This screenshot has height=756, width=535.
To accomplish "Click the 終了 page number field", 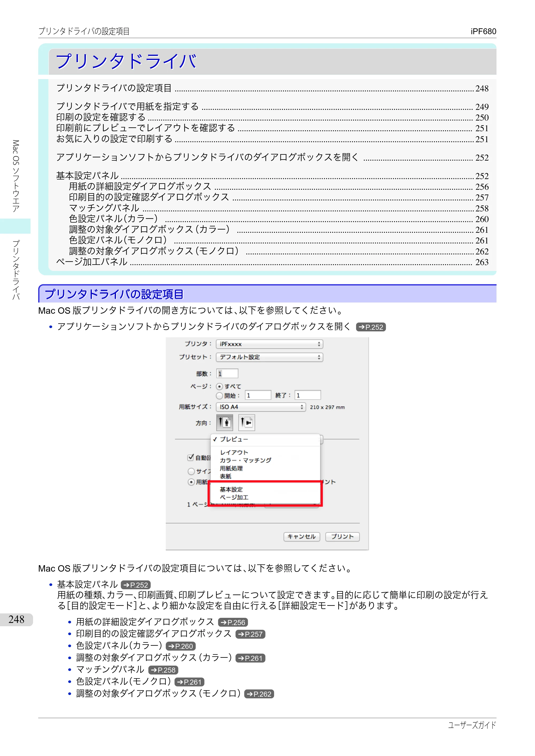I will click(x=308, y=395).
